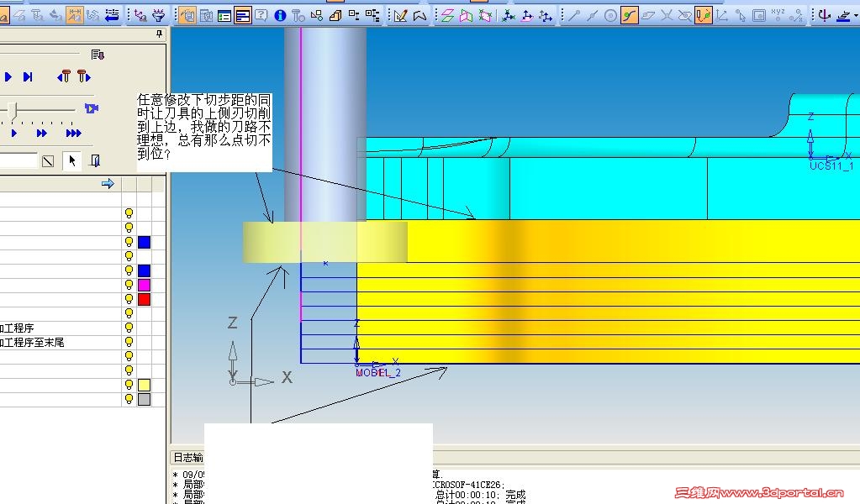Click the UCS11_1 coordinate label
The image size is (860, 504).
coord(831,165)
